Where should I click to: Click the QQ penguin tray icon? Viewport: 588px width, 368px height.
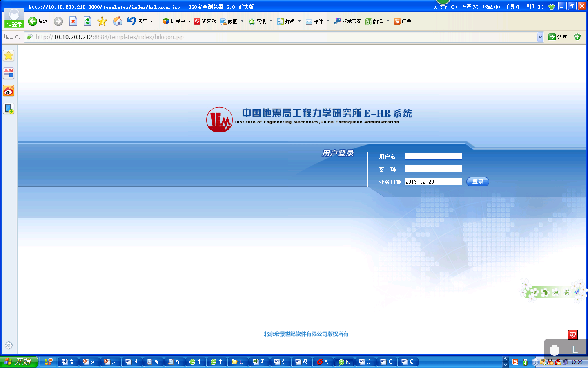point(550,362)
